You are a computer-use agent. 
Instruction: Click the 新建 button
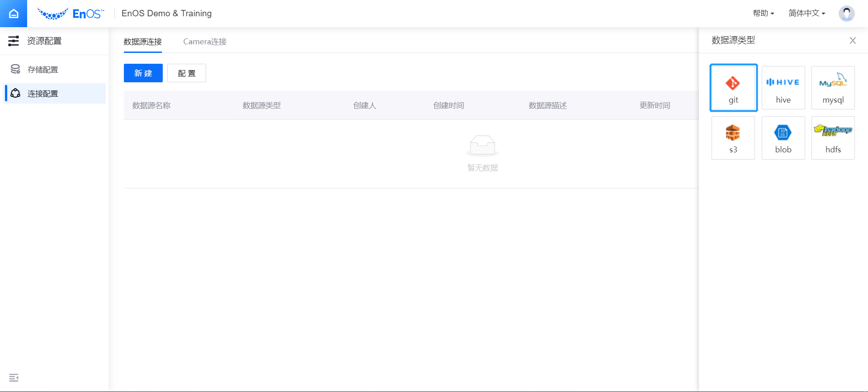tap(143, 73)
